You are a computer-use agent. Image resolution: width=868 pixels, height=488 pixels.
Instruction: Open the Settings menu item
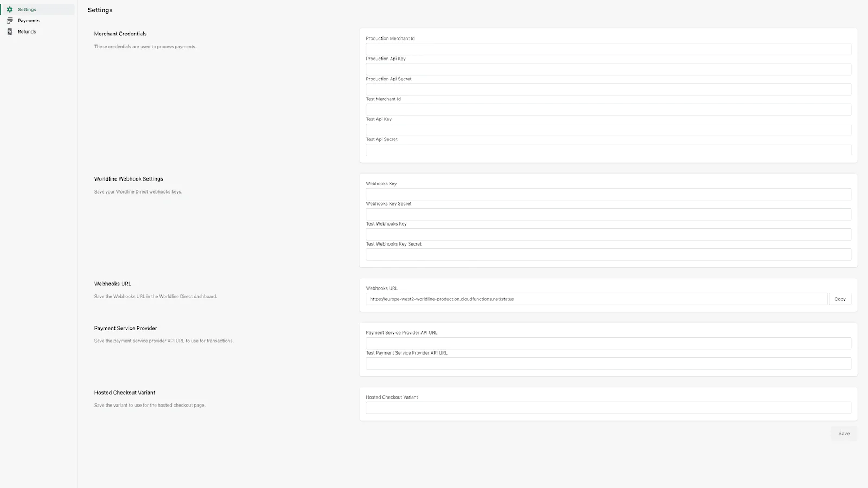click(38, 10)
